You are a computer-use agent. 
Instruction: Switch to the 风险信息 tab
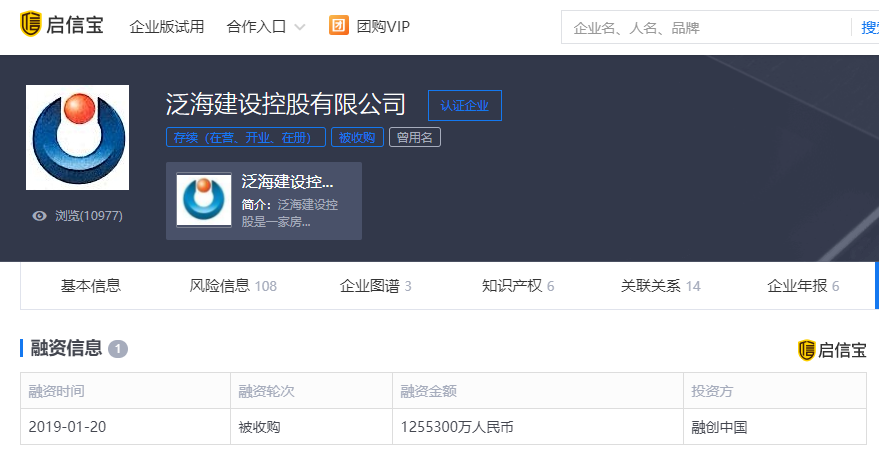pyautogui.click(x=232, y=286)
